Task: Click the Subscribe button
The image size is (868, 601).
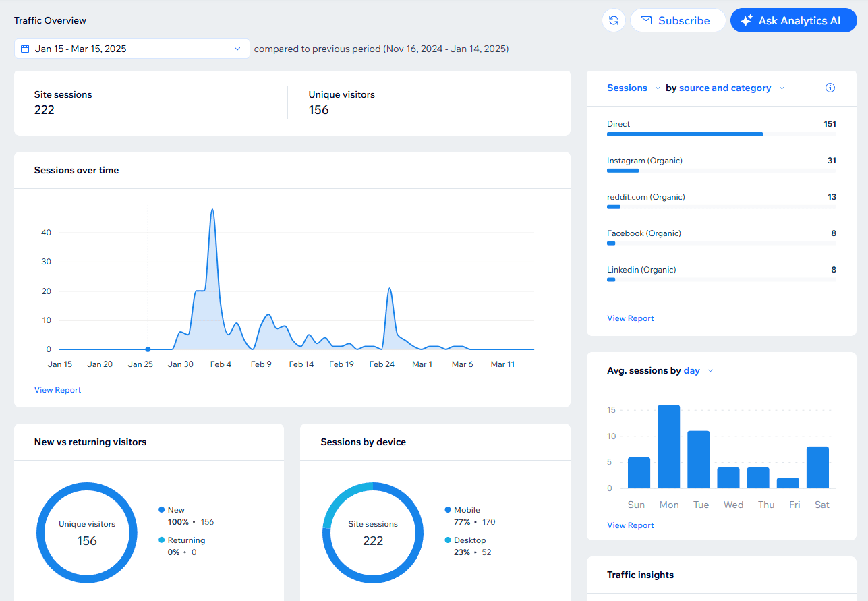Action: (x=677, y=20)
